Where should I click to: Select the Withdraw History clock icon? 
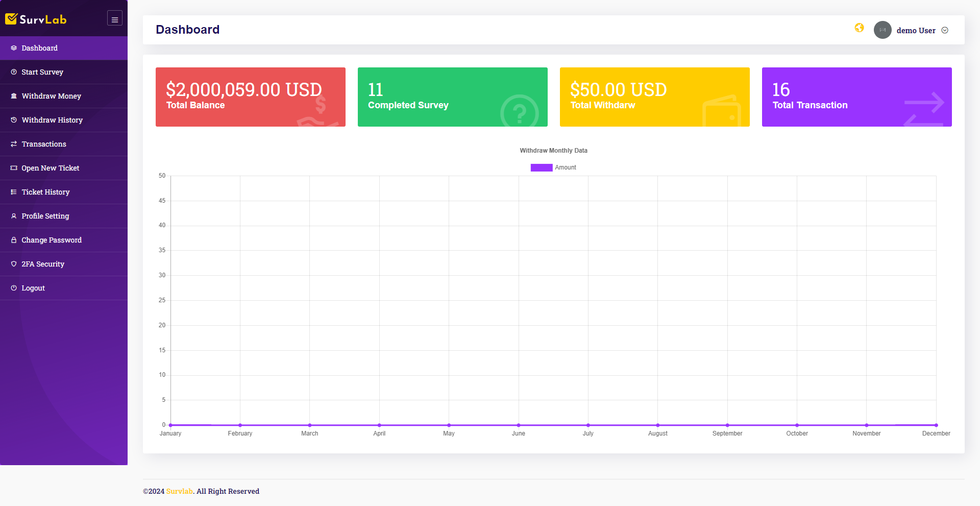point(13,120)
